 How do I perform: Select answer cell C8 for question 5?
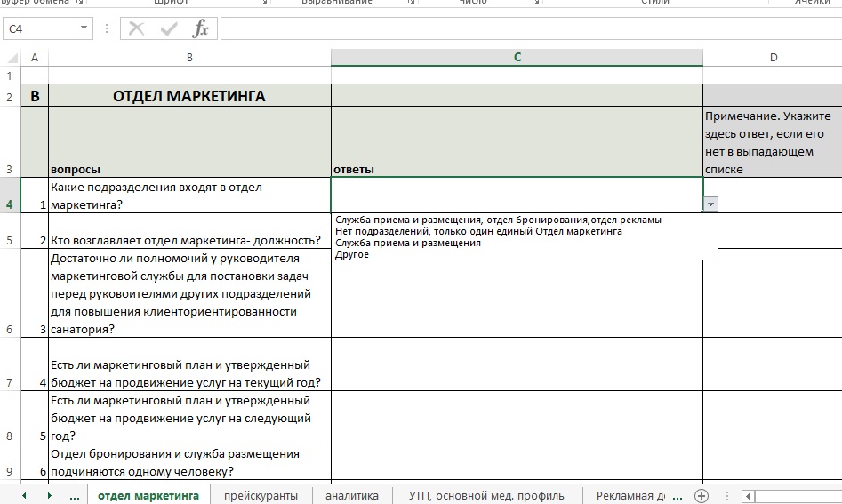pyautogui.click(x=517, y=418)
